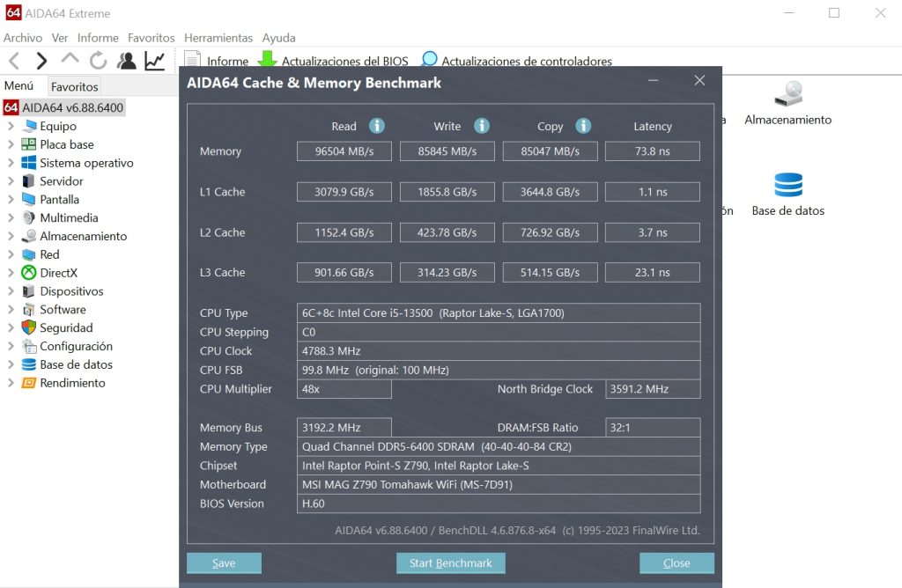902x588 pixels.
Task: Click the DRAM:FSB Ratio 32:1 value
Action: (653, 428)
